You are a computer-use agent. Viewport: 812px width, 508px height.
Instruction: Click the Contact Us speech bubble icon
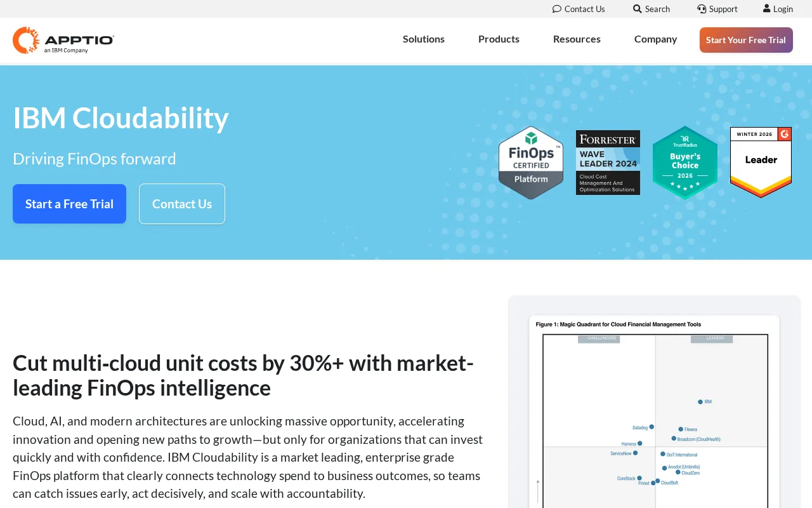(557, 9)
